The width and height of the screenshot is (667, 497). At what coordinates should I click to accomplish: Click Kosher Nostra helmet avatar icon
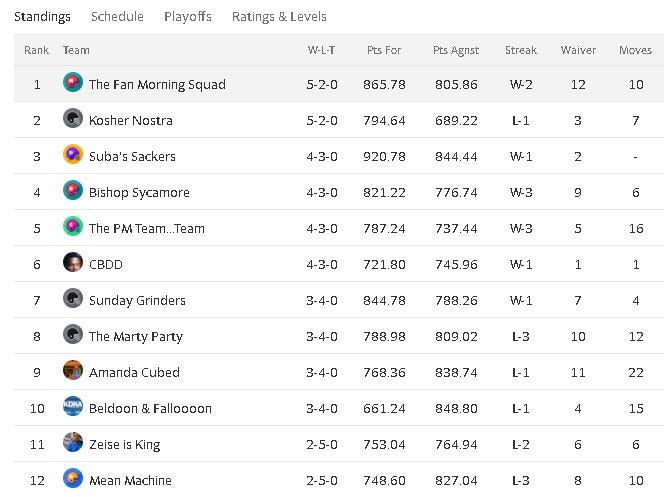pyautogui.click(x=73, y=120)
